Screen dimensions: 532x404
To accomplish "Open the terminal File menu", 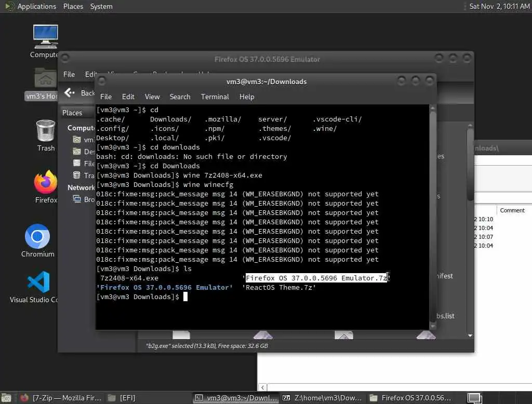I will (x=106, y=97).
